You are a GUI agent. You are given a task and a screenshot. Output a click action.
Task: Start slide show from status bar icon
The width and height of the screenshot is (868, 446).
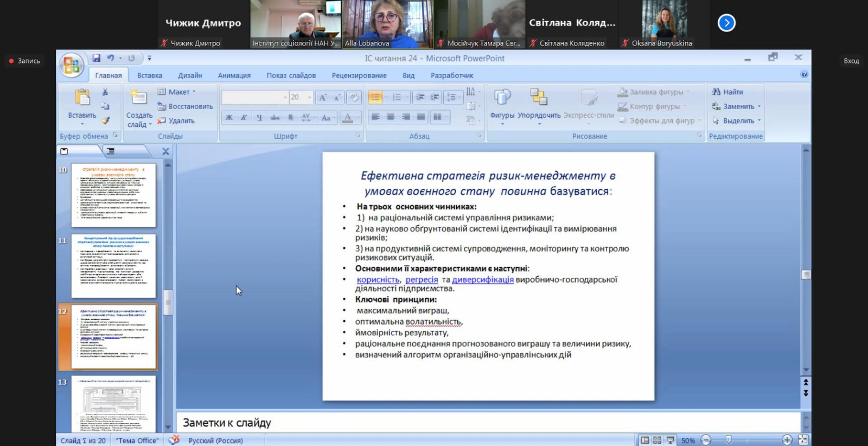[671, 440]
